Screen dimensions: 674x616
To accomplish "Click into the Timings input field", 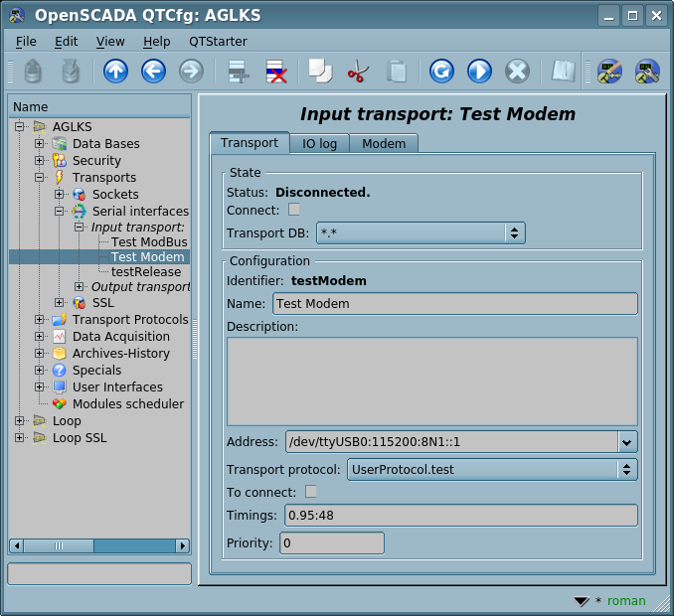I will 461,515.
